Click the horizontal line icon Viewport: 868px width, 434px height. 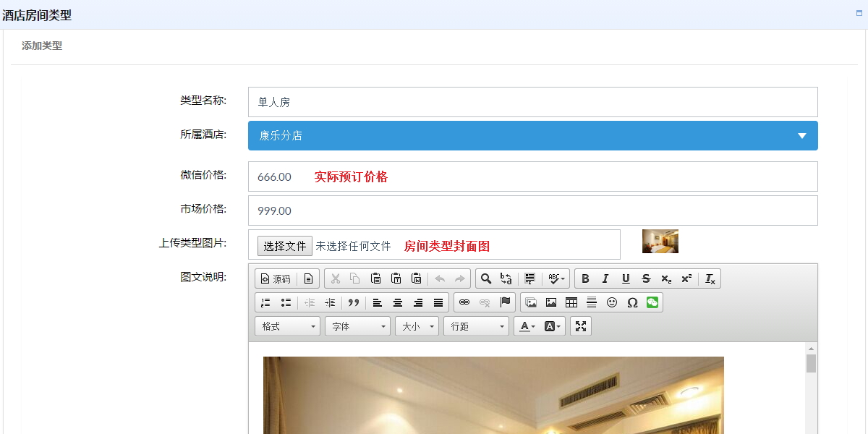coord(592,302)
